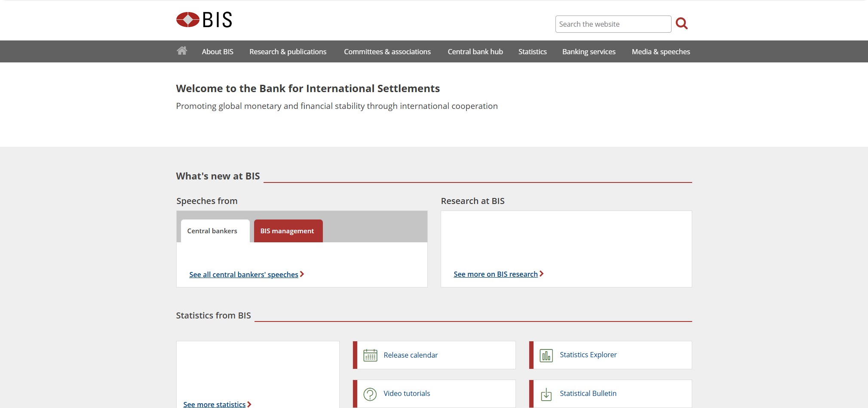Open See all central bankers' speeches link
Screen dimensions: 868x408
tap(244, 275)
